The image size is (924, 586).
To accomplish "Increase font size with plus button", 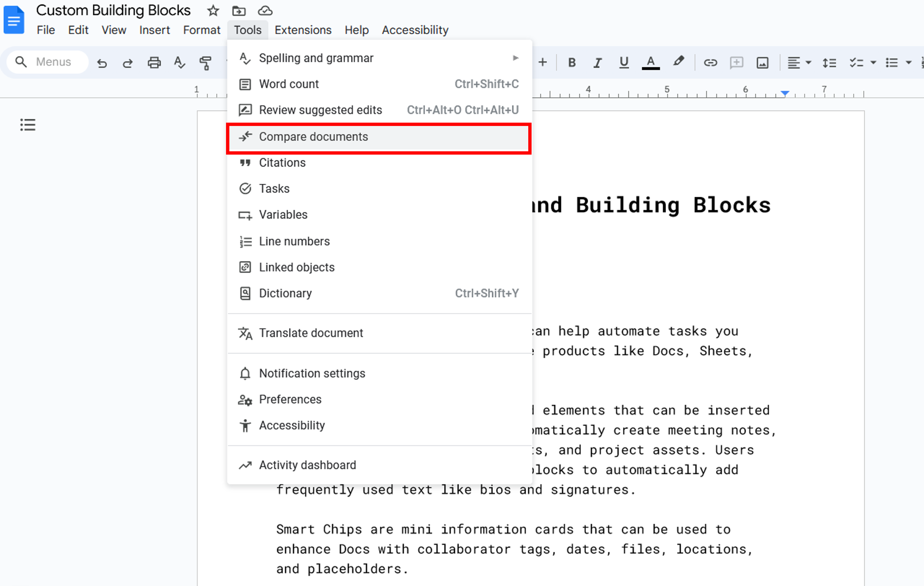I will click(542, 63).
